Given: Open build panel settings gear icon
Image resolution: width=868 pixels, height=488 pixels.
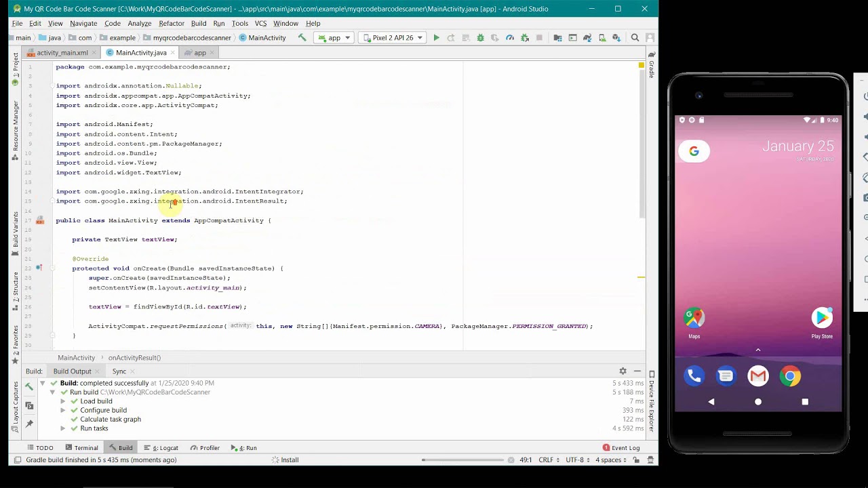Looking at the screenshot, I should point(623,371).
